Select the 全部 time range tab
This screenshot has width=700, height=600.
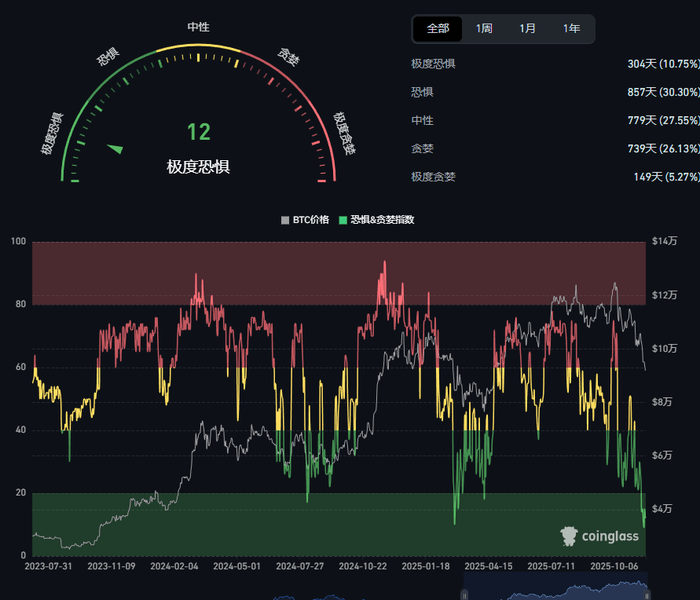438,29
